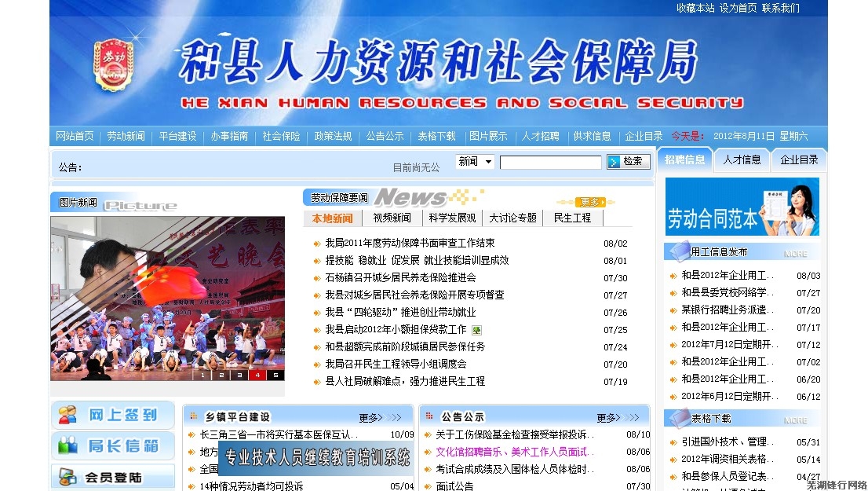Click highlighted slideshow page number 4
The width and height of the screenshot is (868, 491).
pos(257,376)
